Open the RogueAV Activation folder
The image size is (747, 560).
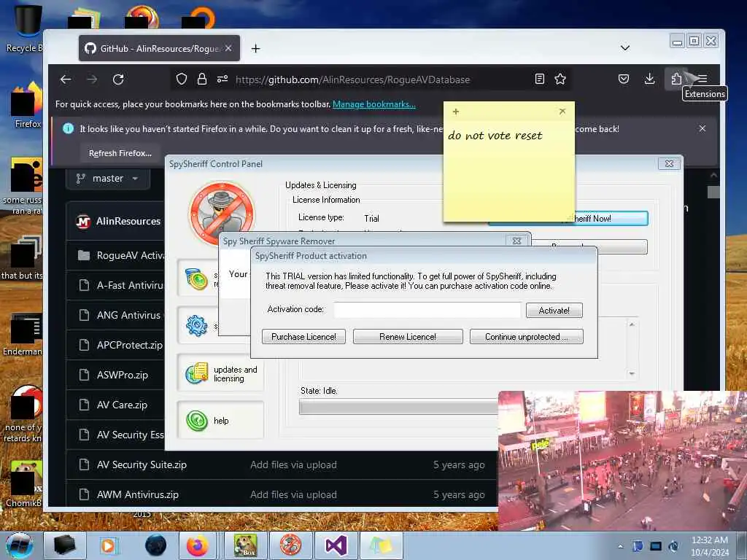coord(130,256)
